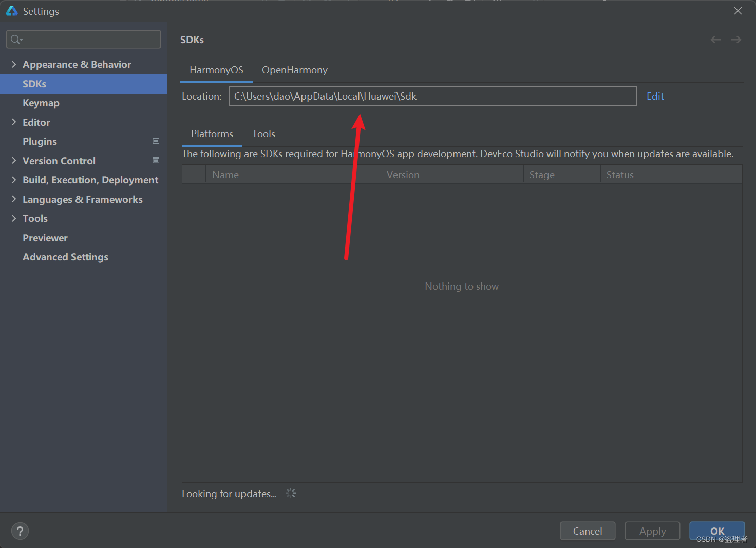Expand Languages & Frameworks section
This screenshot has height=548, width=756.
(x=14, y=199)
